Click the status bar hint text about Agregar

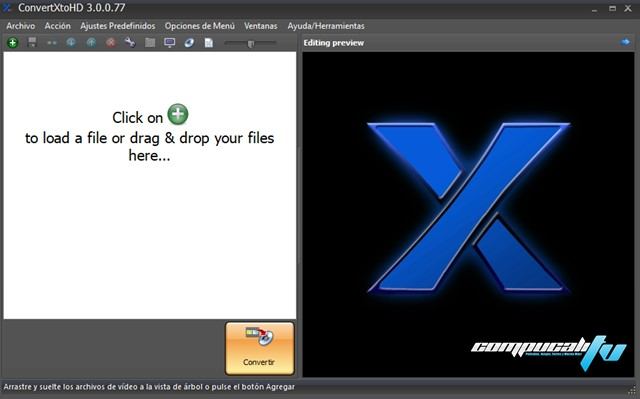pyautogui.click(x=149, y=387)
